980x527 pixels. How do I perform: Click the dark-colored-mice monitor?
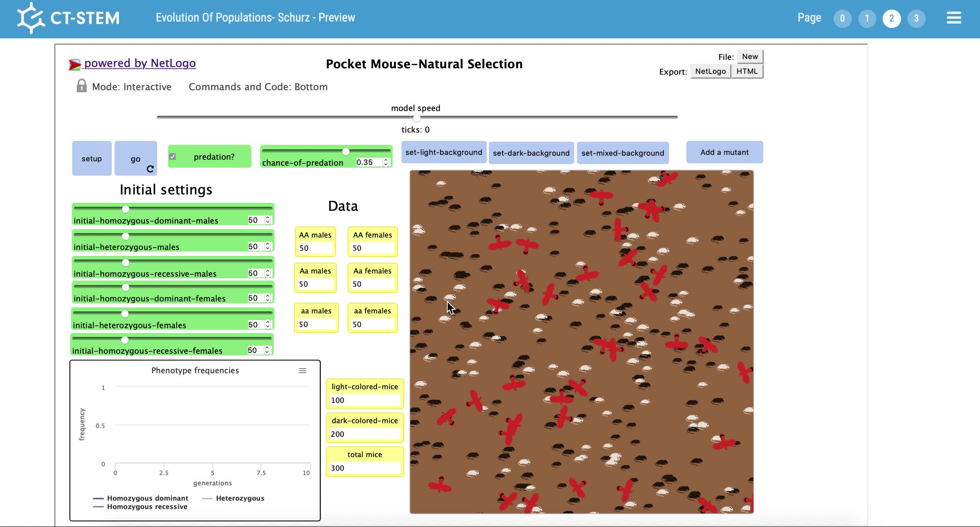coord(365,427)
